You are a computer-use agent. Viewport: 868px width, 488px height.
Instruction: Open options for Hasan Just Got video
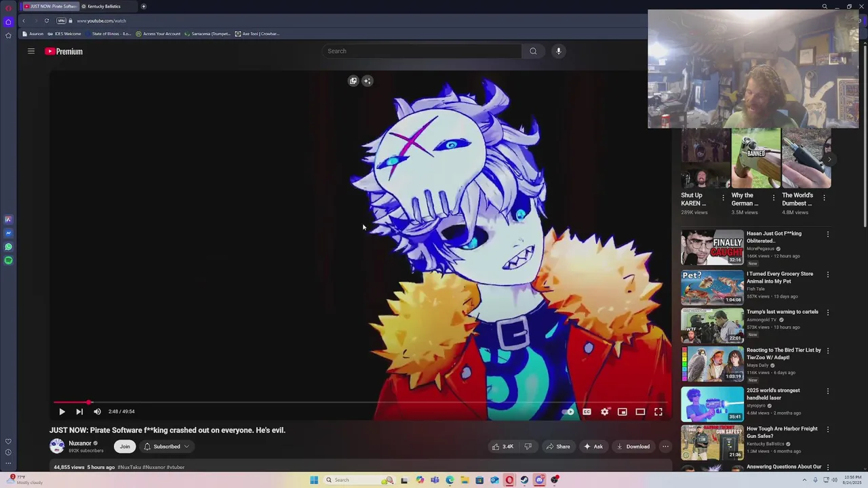(x=827, y=235)
